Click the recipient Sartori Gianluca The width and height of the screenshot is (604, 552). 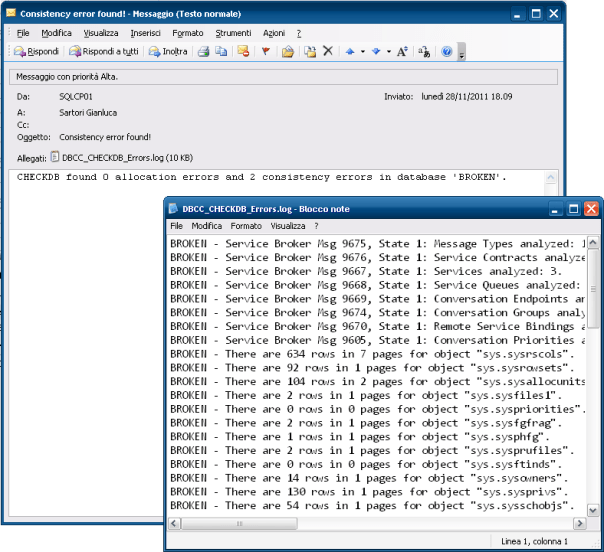(x=88, y=112)
